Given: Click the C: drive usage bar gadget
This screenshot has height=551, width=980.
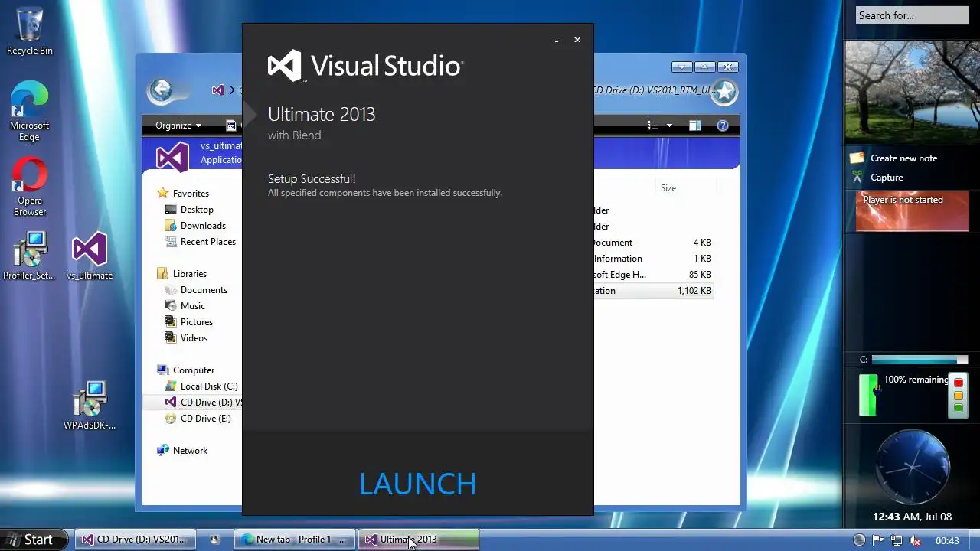Looking at the screenshot, I should point(919,360).
